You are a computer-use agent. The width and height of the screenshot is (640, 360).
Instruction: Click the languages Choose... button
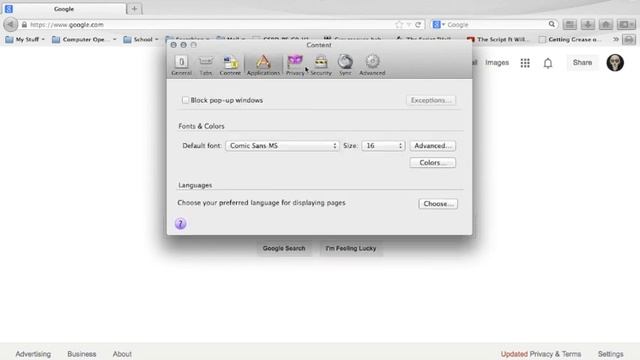[x=438, y=204]
